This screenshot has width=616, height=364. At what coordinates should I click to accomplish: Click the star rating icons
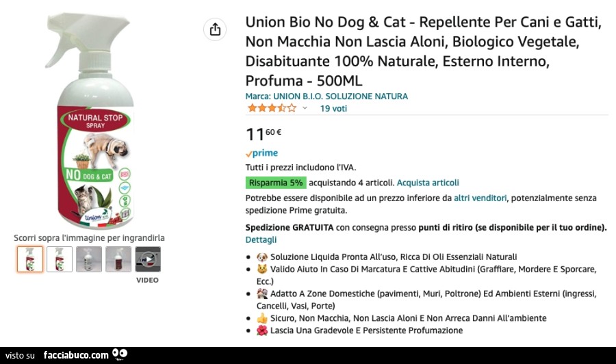click(x=272, y=108)
